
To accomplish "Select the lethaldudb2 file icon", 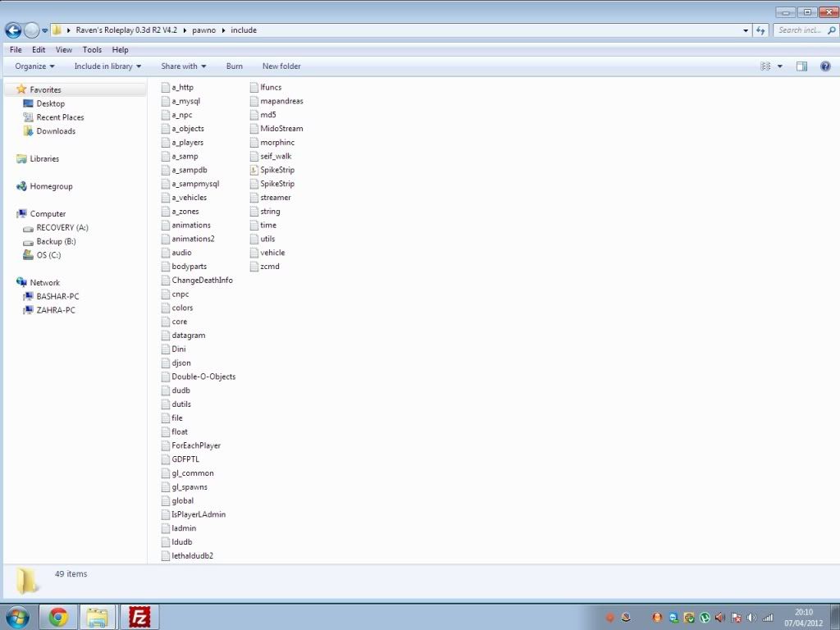I will tap(166, 556).
